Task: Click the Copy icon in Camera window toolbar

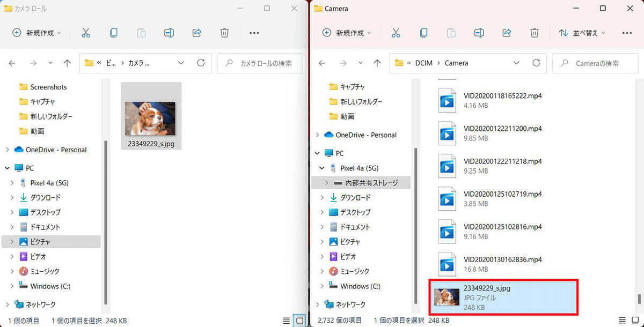Action: pos(424,33)
